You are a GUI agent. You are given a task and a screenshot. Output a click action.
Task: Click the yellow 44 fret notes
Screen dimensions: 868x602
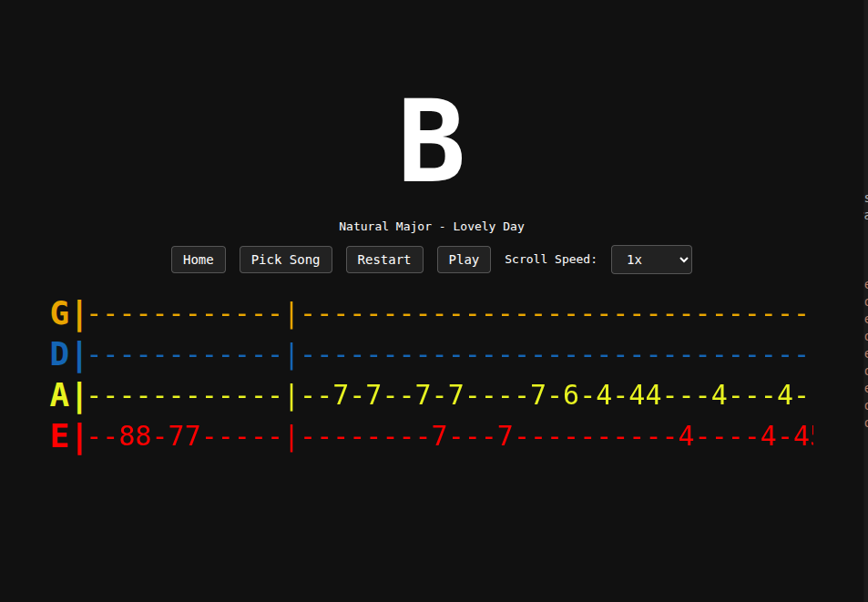click(x=645, y=395)
